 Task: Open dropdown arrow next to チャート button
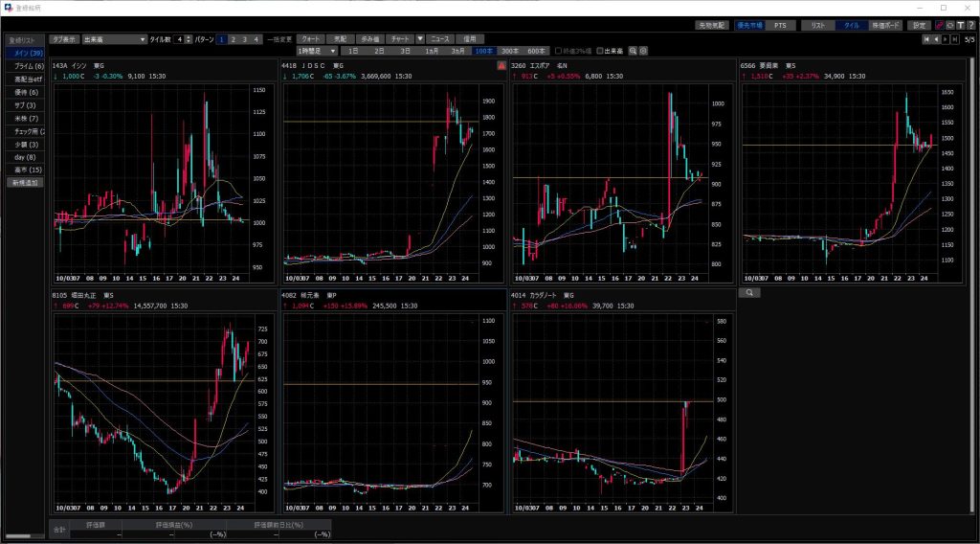(420, 39)
